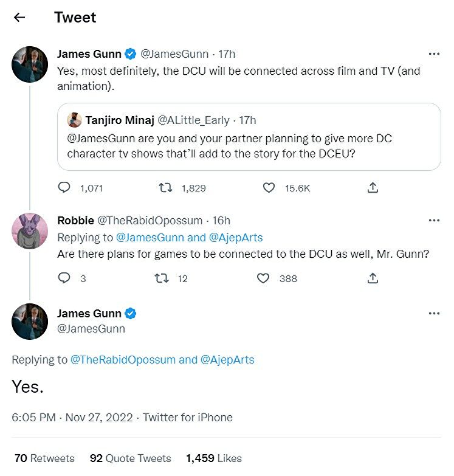The image size is (454, 476).
Task: Open more options on first James Gunn tweet
Action: (x=434, y=54)
